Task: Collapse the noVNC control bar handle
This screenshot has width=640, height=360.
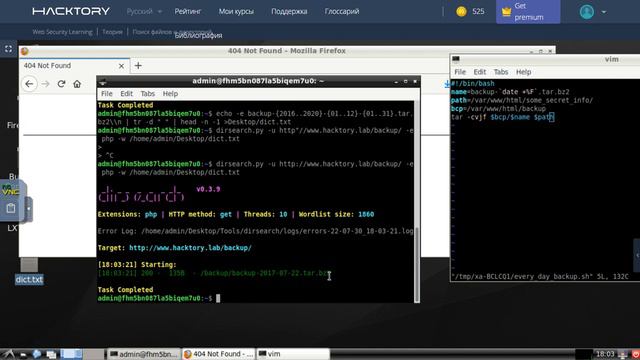Action: click(x=29, y=209)
